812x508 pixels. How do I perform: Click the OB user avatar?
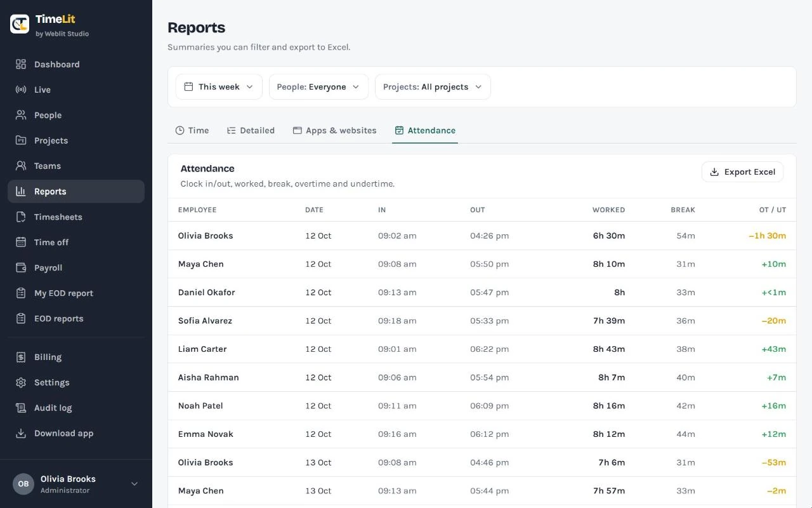pyautogui.click(x=23, y=484)
